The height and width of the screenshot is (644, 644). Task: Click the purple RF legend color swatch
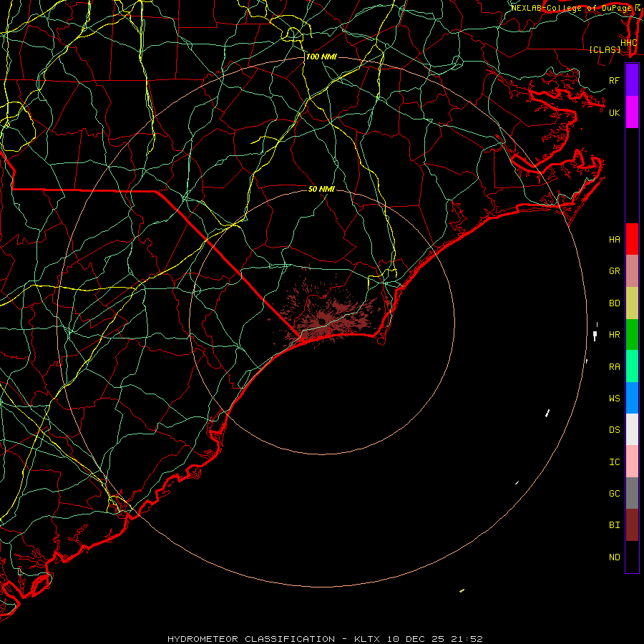point(632,80)
